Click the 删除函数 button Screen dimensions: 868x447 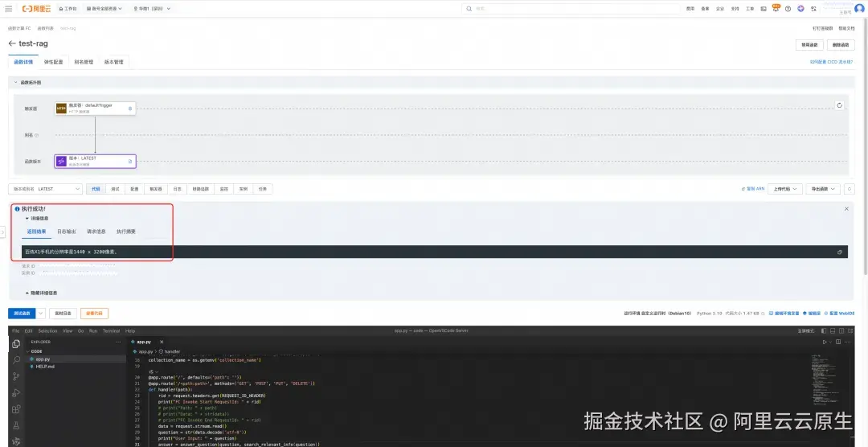(x=841, y=45)
